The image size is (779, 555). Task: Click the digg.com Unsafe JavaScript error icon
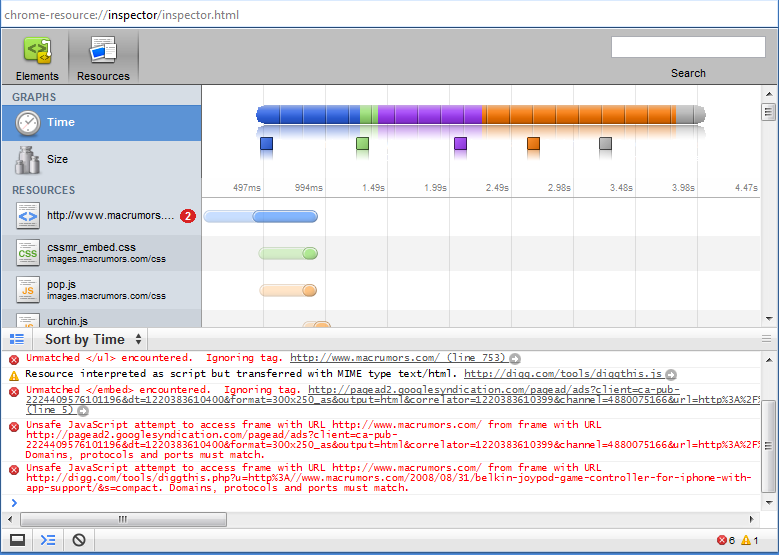pyautogui.click(x=14, y=470)
